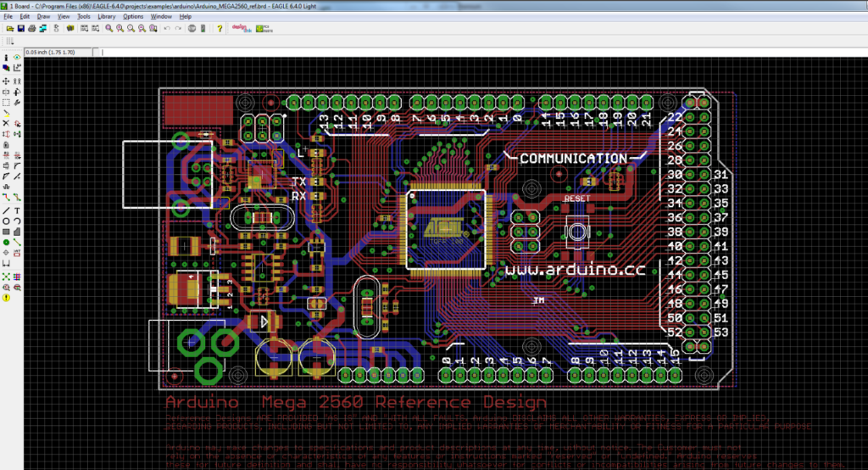Select the Smash tool
The image size is (868, 470).
coord(6,165)
